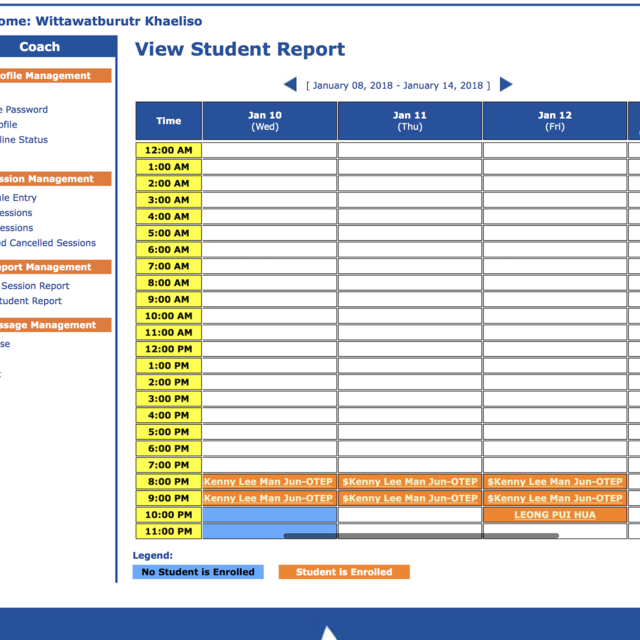
Task: Click the Time column header
Action: [x=169, y=121]
